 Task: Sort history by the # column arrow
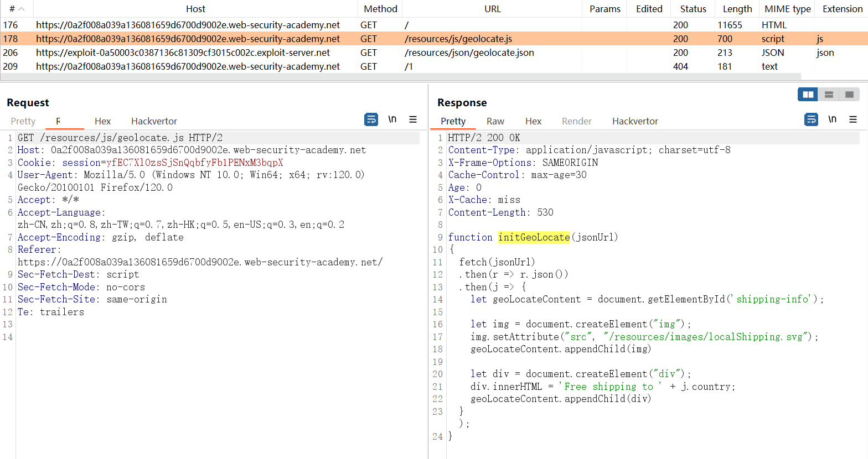coord(21,9)
